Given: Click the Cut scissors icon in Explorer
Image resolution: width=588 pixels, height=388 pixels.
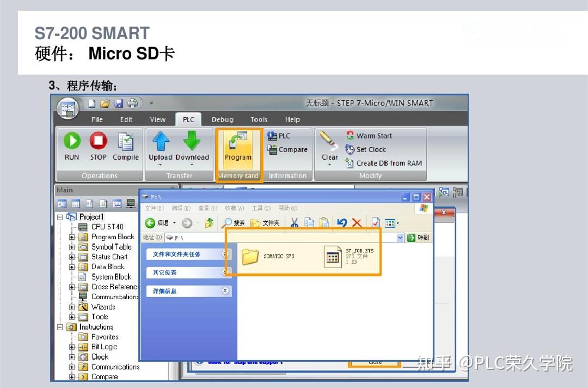Looking at the screenshot, I should click(295, 223).
